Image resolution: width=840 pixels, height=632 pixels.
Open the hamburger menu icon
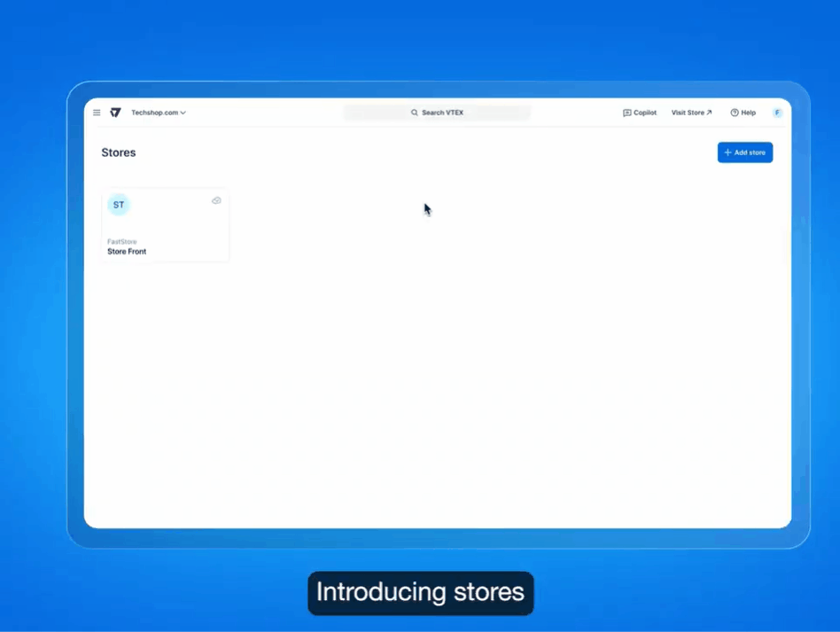pyautogui.click(x=97, y=113)
